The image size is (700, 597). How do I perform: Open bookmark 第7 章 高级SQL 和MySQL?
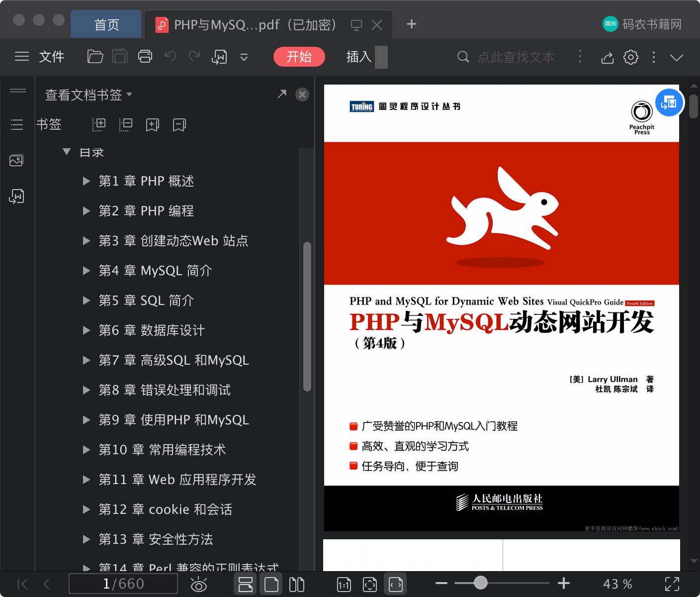click(x=174, y=360)
